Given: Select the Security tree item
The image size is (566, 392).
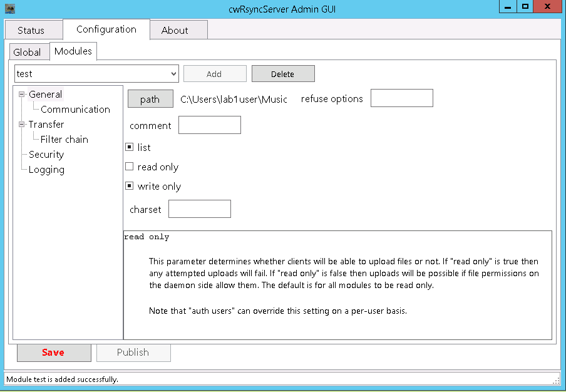Looking at the screenshot, I should click(46, 154).
